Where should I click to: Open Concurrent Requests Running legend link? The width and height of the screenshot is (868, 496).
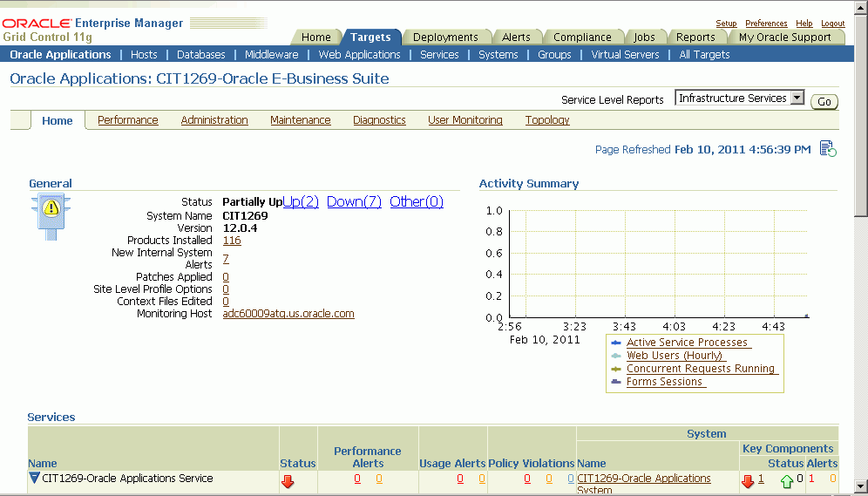point(700,369)
